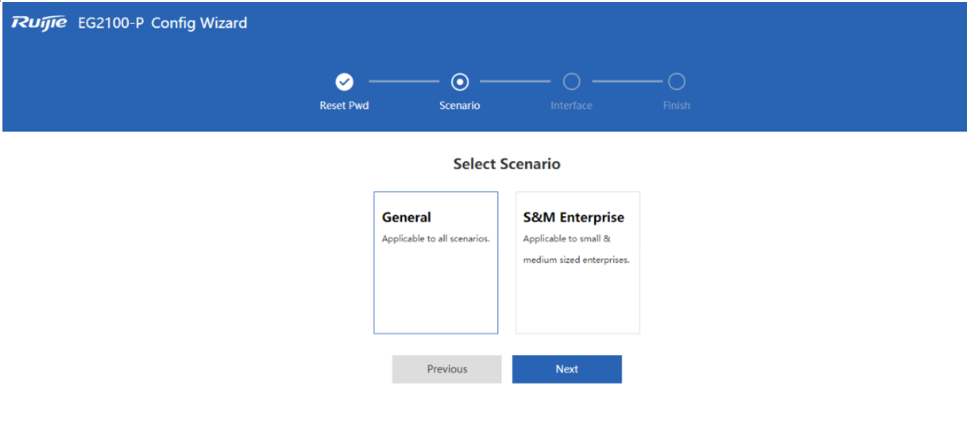The width and height of the screenshot is (967, 447).
Task: Click the Scenario step label
Action: (x=459, y=106)
